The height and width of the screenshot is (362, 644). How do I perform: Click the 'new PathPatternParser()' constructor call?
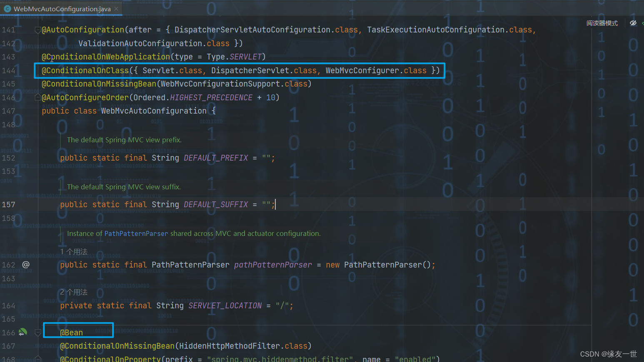379,265
